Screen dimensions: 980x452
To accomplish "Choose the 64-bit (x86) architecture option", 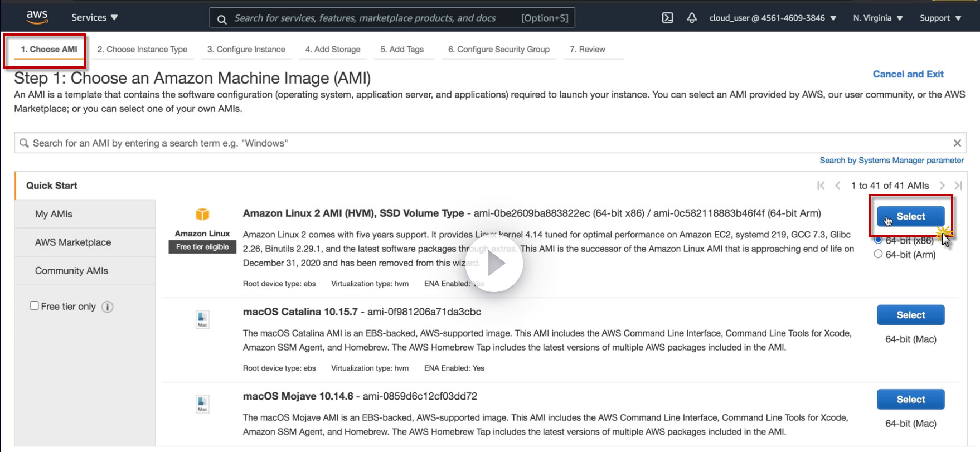I will click(x=879, y=240).
